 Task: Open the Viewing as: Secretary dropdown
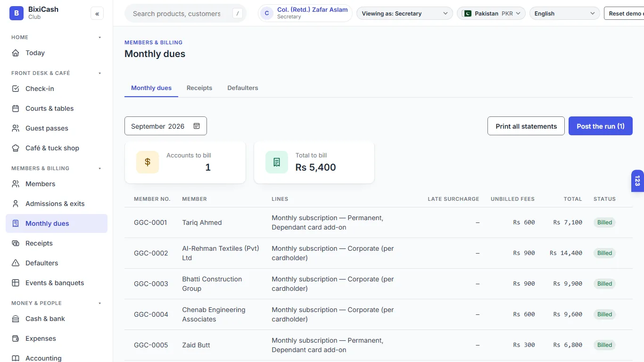[x=405, y=14]
